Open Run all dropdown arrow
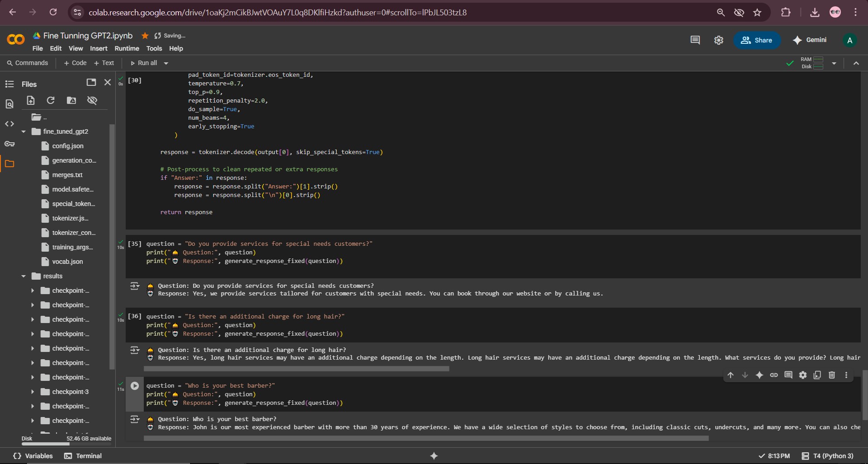 [166, 63]
